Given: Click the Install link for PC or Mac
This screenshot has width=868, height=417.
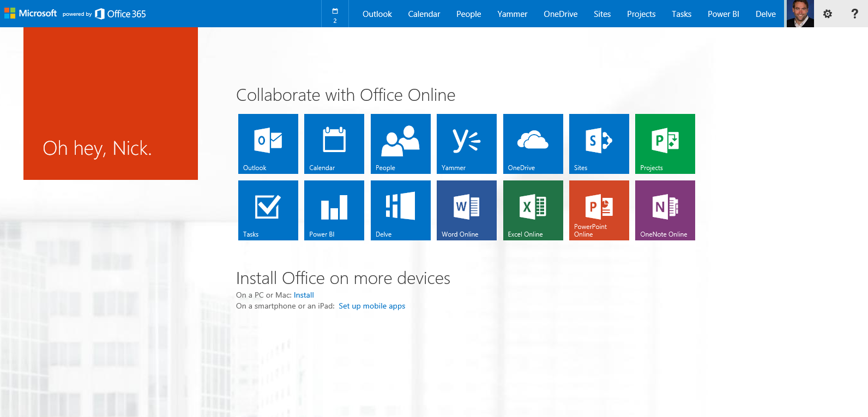Looking at the screenshot, I should pos(304,295).
